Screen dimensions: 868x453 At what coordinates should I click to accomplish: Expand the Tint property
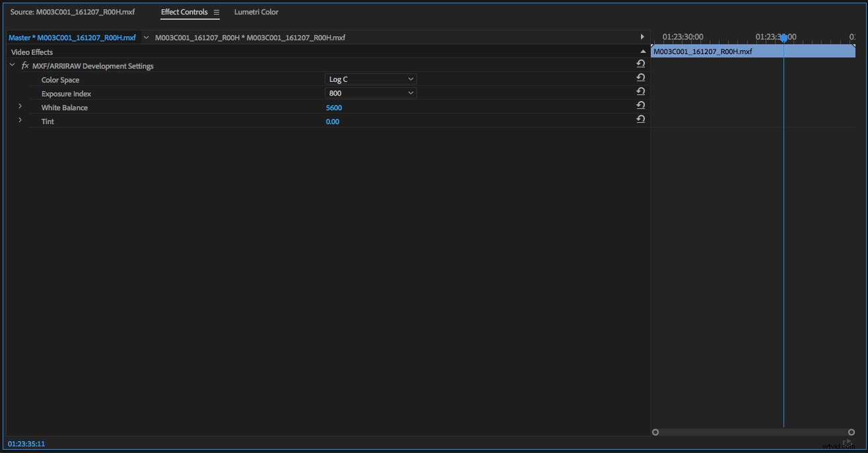coord(20,121)
